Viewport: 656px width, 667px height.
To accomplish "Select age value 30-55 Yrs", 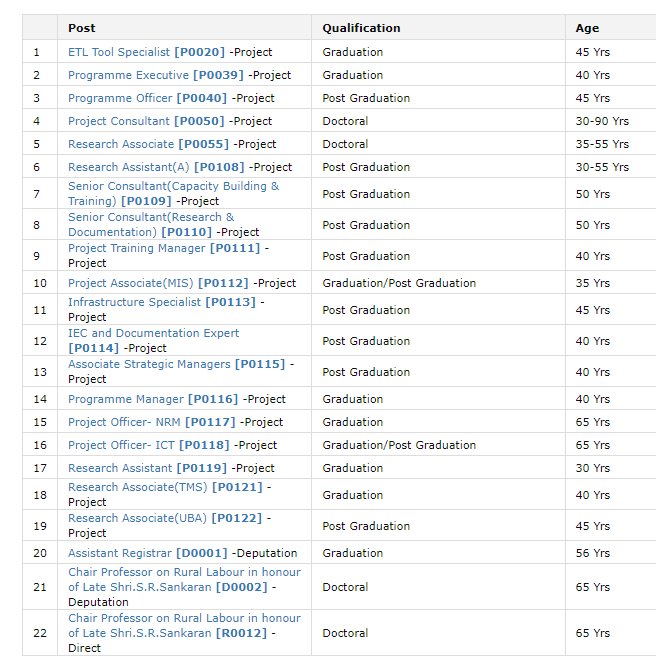I will [x=602, y=167].
